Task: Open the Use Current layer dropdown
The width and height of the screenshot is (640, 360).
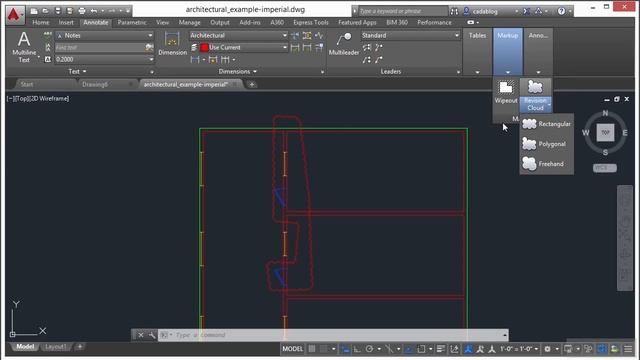Action: [x=244, y=47]
